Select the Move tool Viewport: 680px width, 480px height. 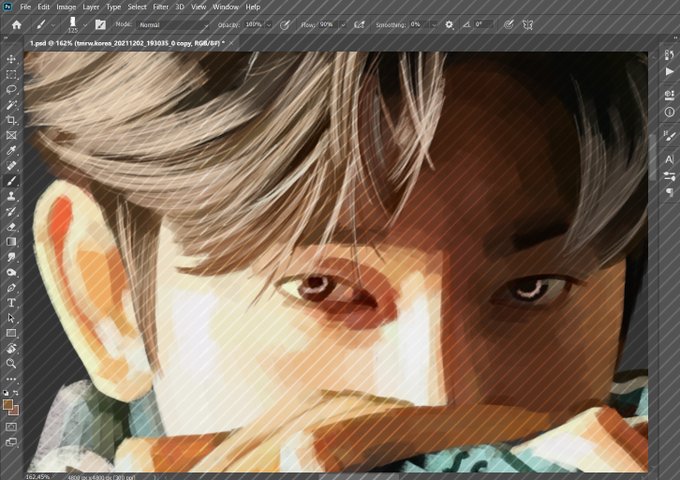(11, 59)
